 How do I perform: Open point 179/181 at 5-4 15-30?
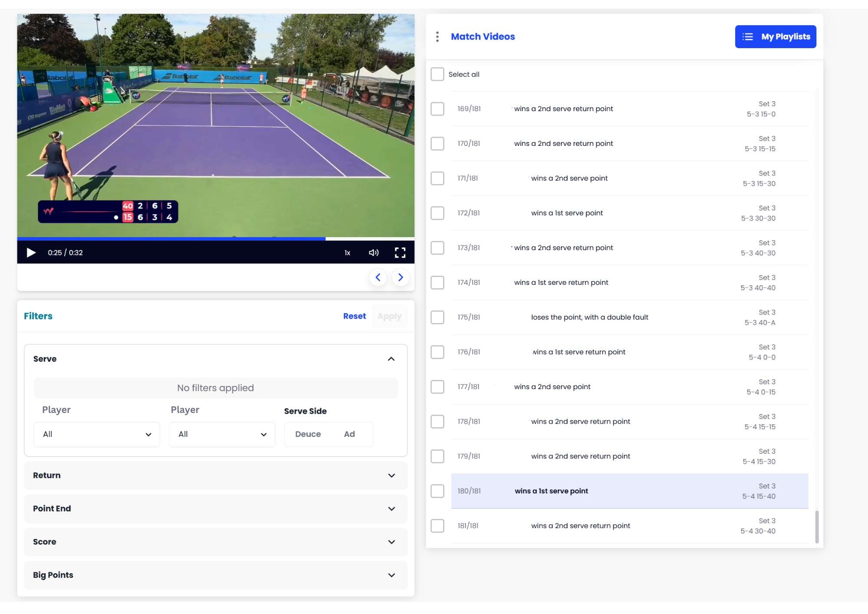point(630,456)
